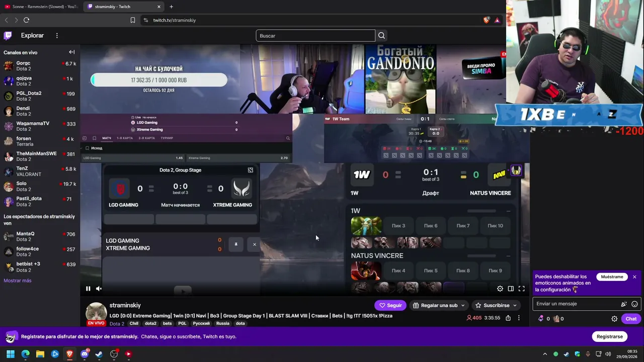Close the animated emotes tooltip
Viewport: 644px width, 362px height.
click(x=634, y=277)
